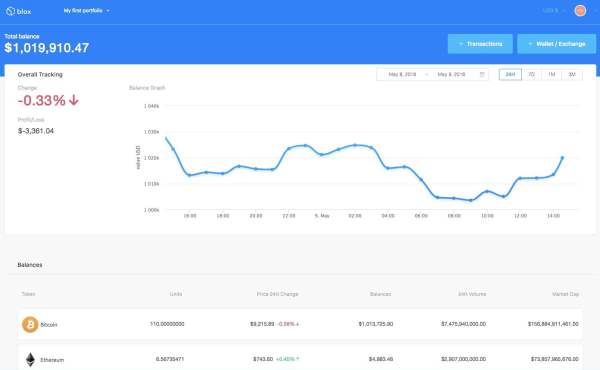Select the 3M time range

572,74
